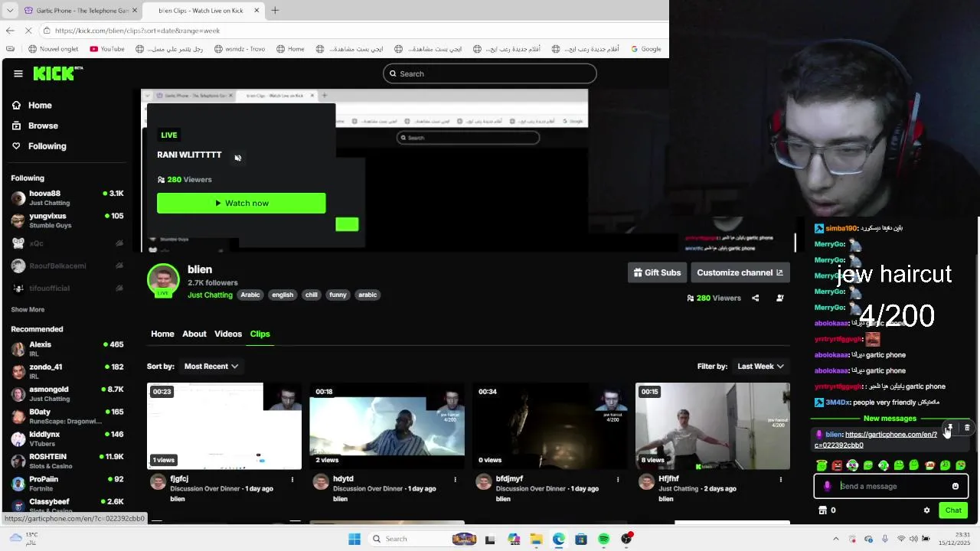Open the Google bookmark
Screen dimensions: 980x551
click(x=645, y=49)
